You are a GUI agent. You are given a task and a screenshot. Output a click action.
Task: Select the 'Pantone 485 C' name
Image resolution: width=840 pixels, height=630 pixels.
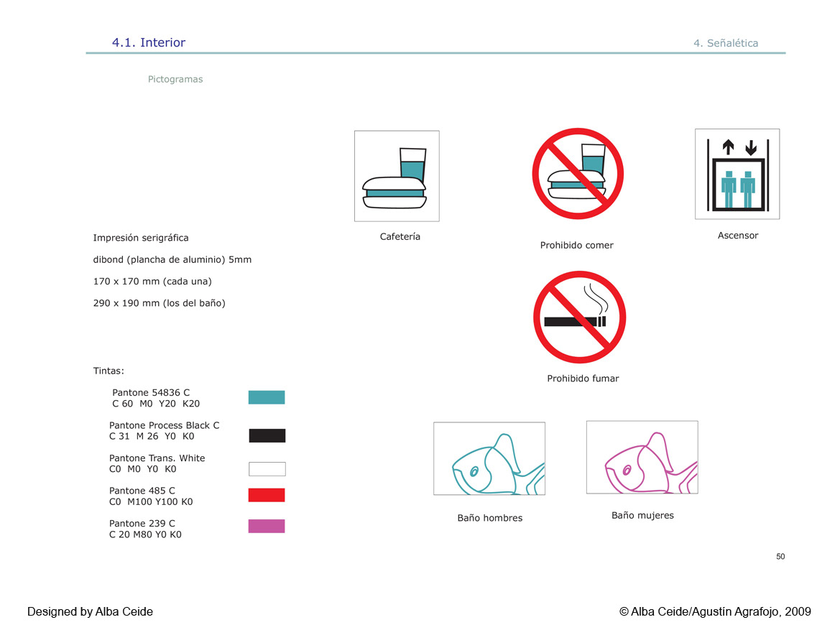[142, 491]
